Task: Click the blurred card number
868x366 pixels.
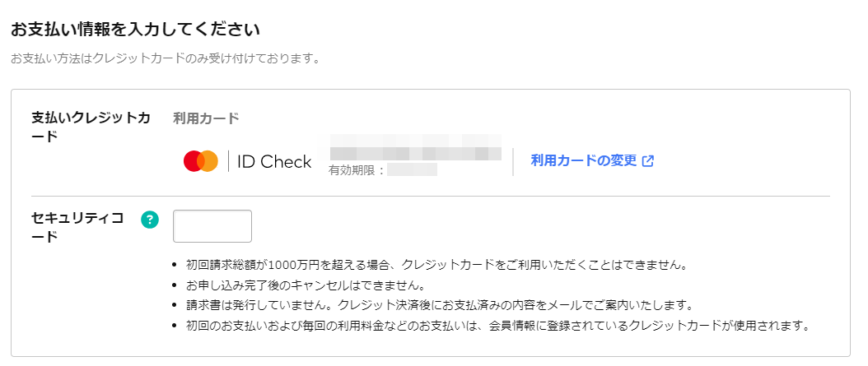Action: tap(416, 147)
